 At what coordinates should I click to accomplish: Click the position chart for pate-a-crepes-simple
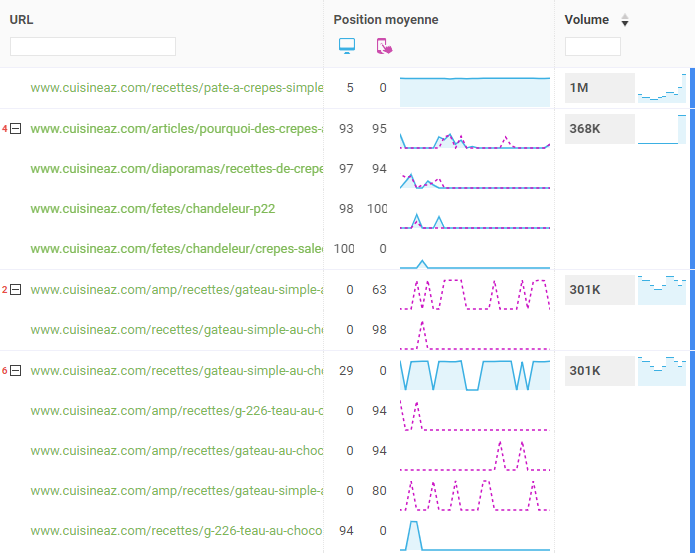(x=475, y=92)
